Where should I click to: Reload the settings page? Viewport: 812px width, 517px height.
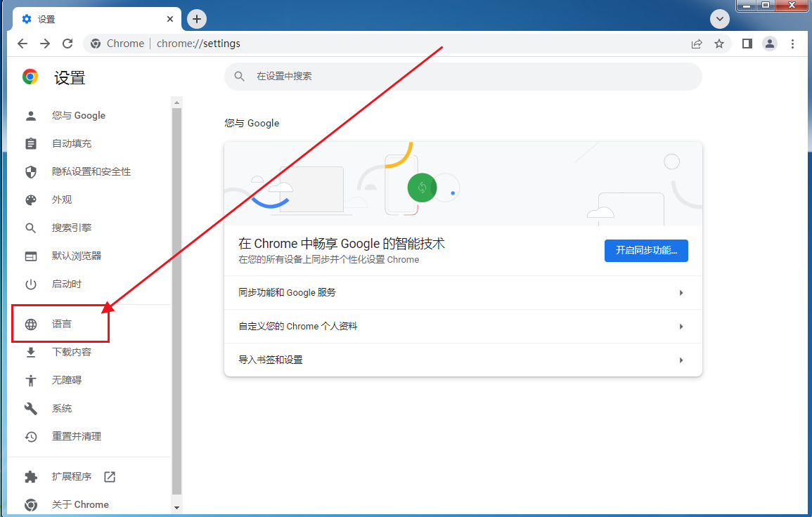[67, 44]
